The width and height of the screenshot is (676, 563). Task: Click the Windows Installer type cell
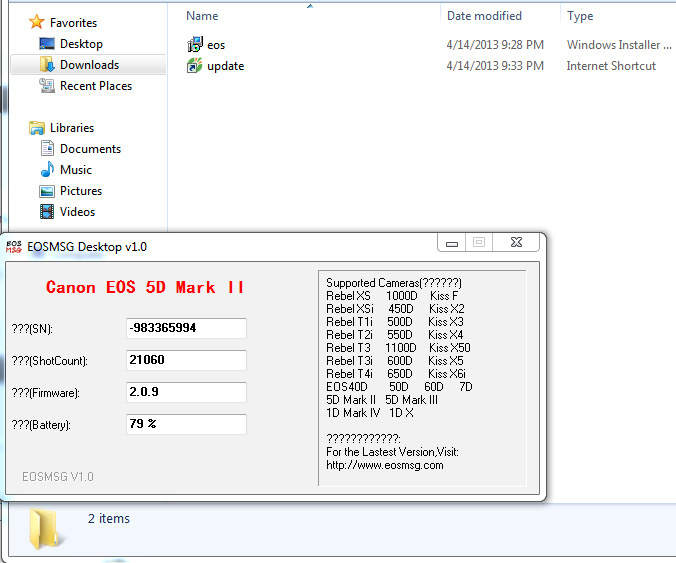(x=619, y=45)
